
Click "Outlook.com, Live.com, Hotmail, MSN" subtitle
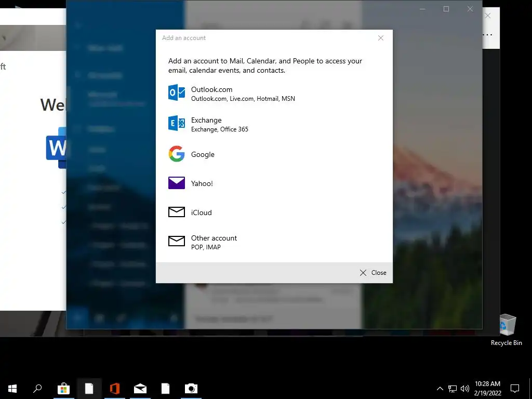pyautogui.click(x=243, y=99)
